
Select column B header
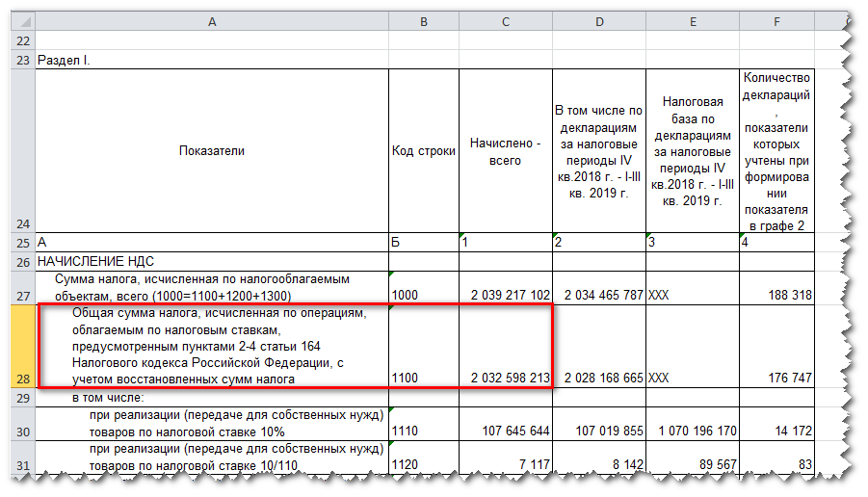click(424, 21)
